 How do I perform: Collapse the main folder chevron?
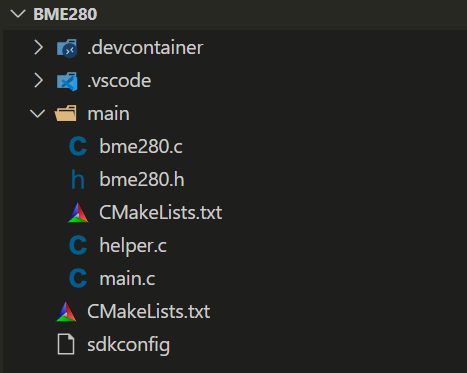click(38, 114)
